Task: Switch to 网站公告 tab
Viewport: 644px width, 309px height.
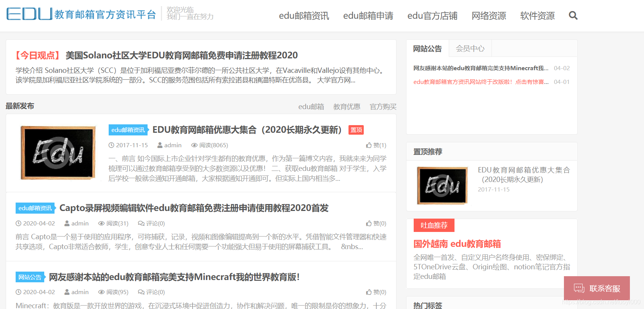Action: (427, 48)
